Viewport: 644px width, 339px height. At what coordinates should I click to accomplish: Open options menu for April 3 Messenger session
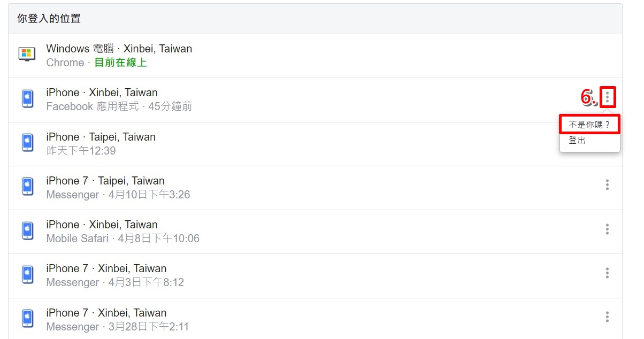pos(607,273)
